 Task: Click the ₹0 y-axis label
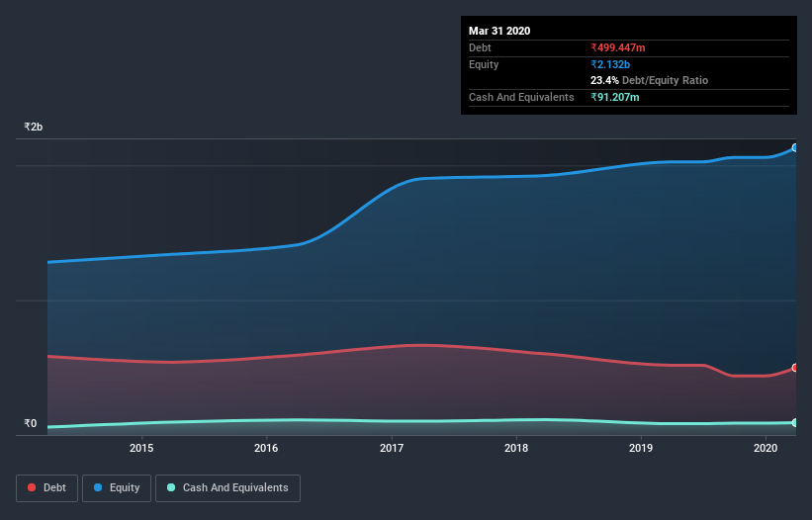tap(31, 423)
